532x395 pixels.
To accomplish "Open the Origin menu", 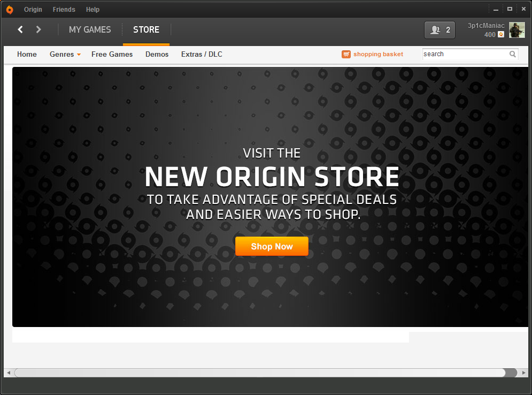I will [x=33, y=10].
